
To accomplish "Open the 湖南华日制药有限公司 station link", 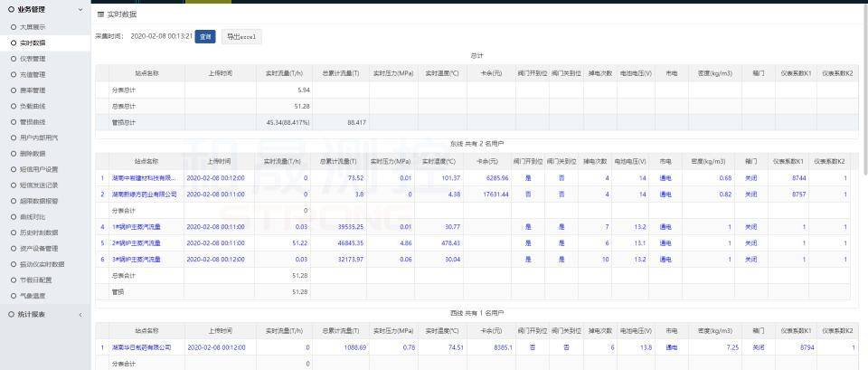I will [142, 348].
